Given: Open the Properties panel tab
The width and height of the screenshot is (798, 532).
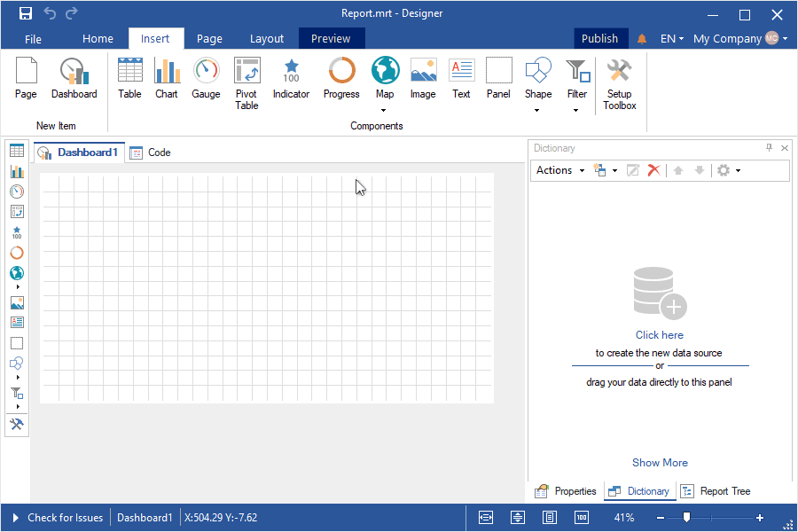Looking at the screenshot, I should (566, 491).
